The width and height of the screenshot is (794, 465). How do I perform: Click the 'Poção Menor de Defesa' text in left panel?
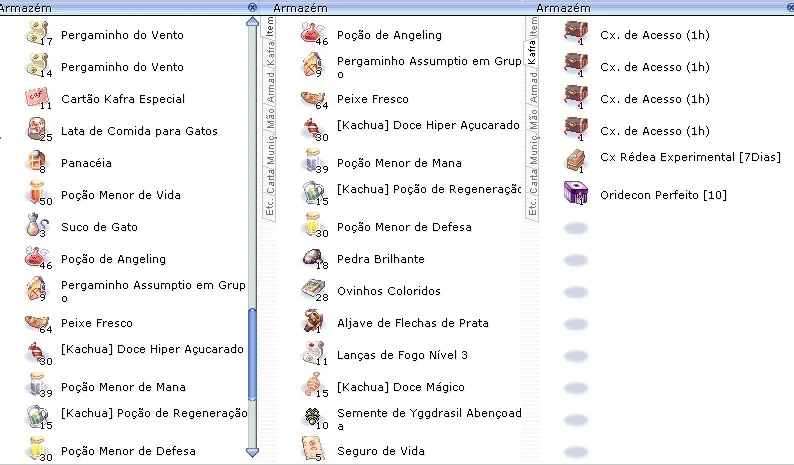click(128, 451)
